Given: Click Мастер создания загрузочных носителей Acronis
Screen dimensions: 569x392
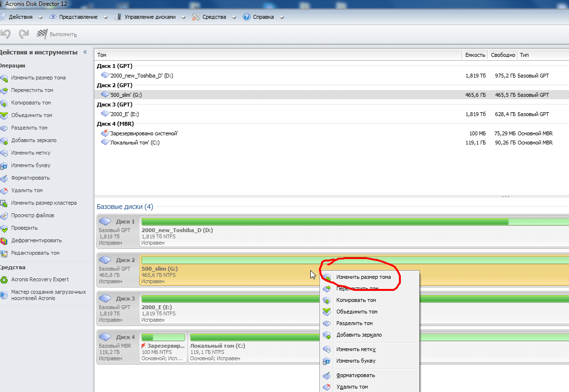Looking at the screenshot, I should tap(48, 295).
